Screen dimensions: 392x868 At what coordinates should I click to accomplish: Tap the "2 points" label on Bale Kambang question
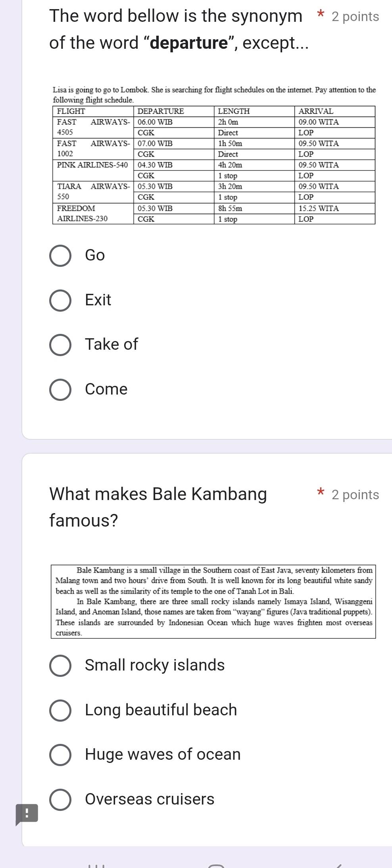pyautogui.click(x=355, y=495)
